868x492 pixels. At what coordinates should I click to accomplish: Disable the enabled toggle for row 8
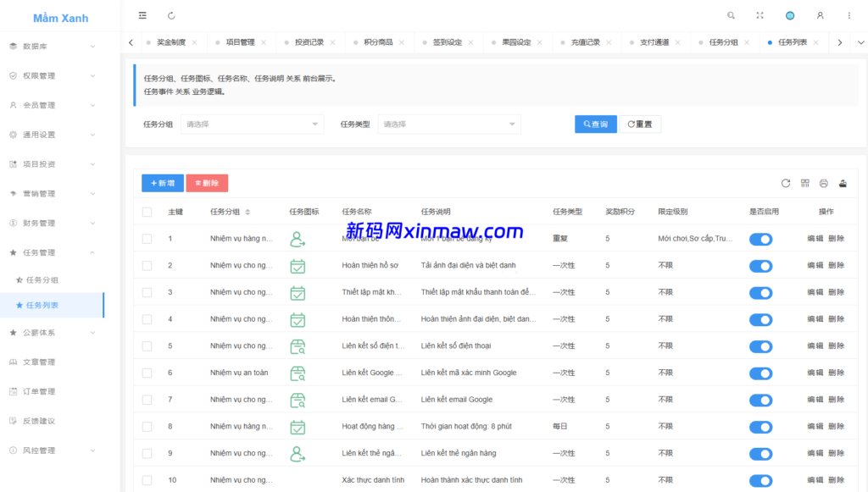[760, 427]
